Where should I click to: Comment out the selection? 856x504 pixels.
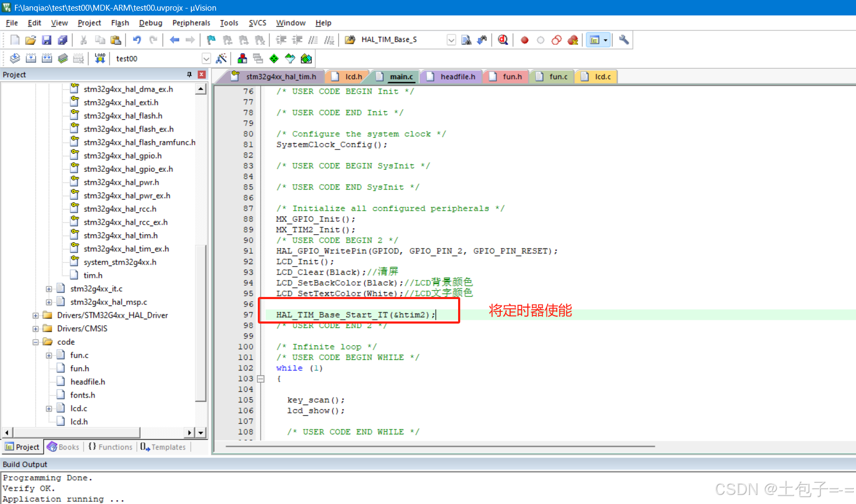click(x=313, y=40)
